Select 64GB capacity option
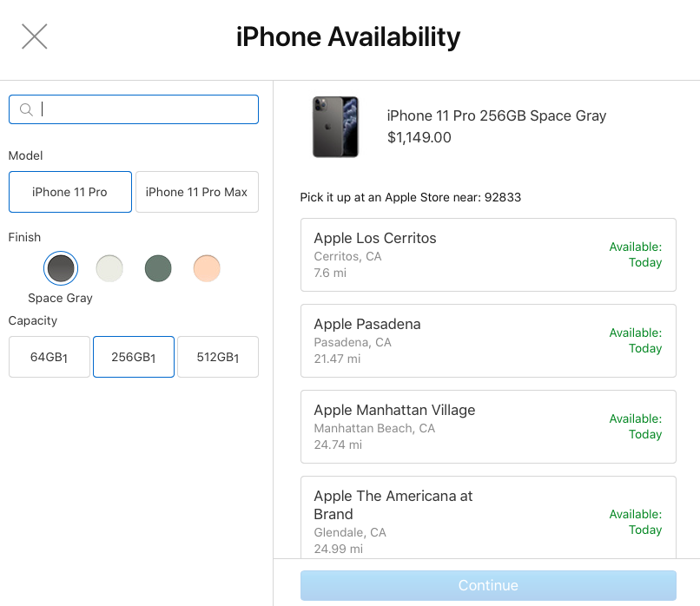Viewport: 700px width, 606px height. [50, 357]
